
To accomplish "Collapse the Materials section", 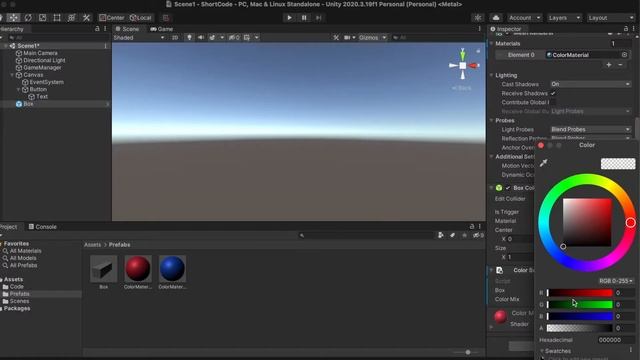I will tap(491, 43).
